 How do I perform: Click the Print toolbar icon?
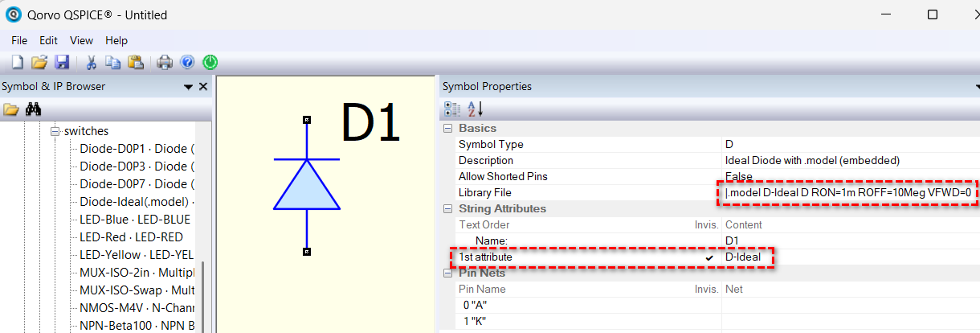point(164,62)
